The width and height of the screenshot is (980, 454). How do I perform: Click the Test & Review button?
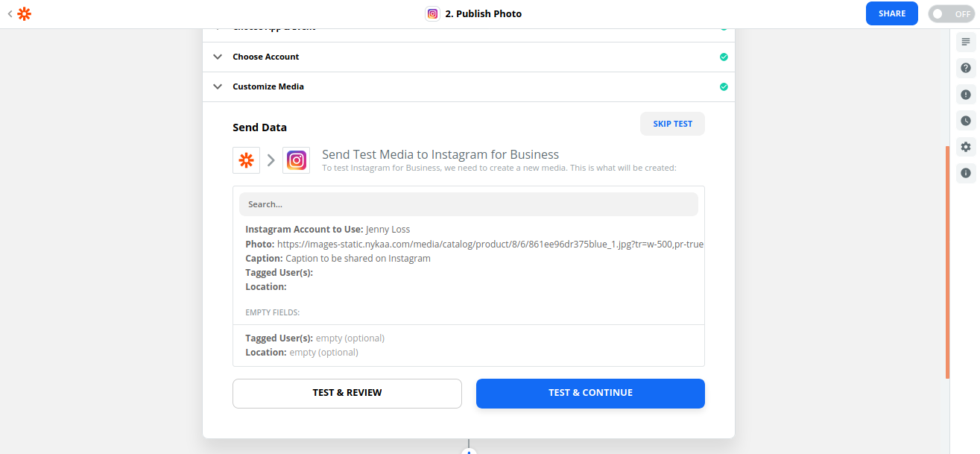coord(347,393)
